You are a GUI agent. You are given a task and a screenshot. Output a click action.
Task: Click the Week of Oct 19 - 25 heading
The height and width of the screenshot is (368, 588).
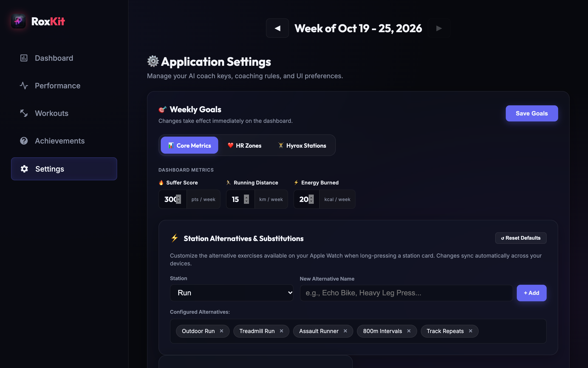pos(358,28)
